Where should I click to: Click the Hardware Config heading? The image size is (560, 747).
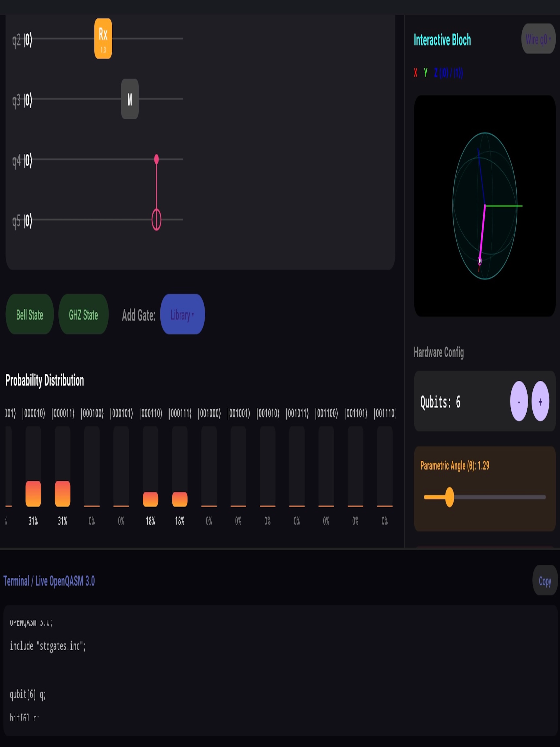(438, 353)
